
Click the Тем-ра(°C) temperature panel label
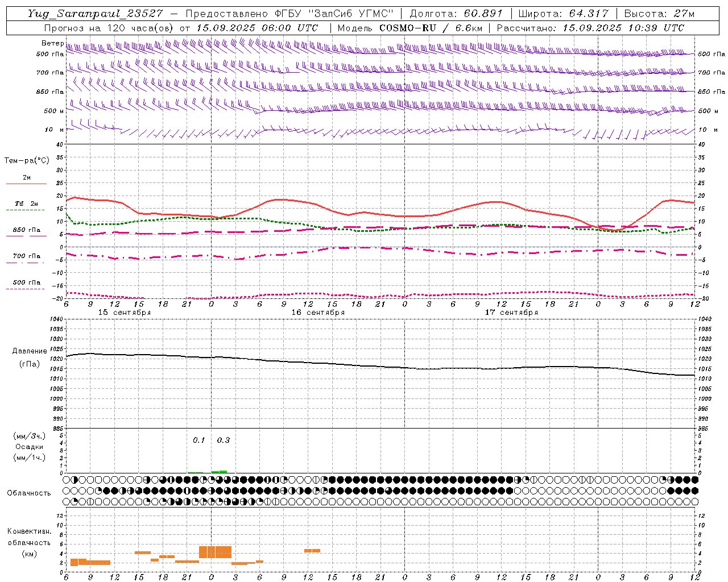[x=27, y=161]
